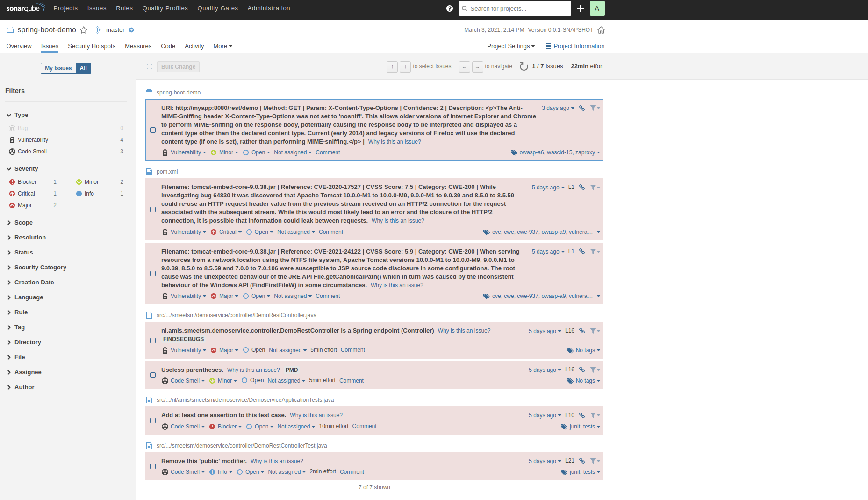Open the 'Why is this an issue?' link on the Tomcat issue
Image resolution: width=868 pixels, height=500 pixels.
(398, 220)
